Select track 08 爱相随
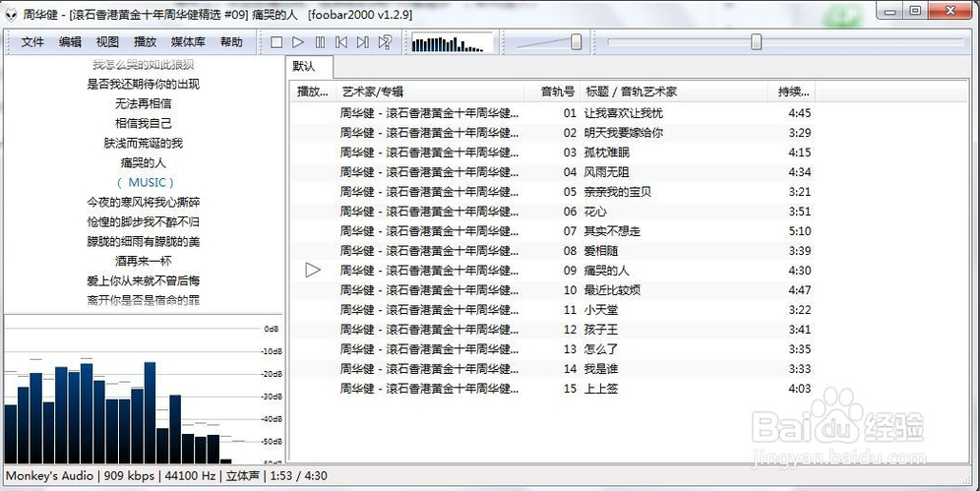Image resolution: width=980 pixels, height=491 pixels. pos(553,251)
